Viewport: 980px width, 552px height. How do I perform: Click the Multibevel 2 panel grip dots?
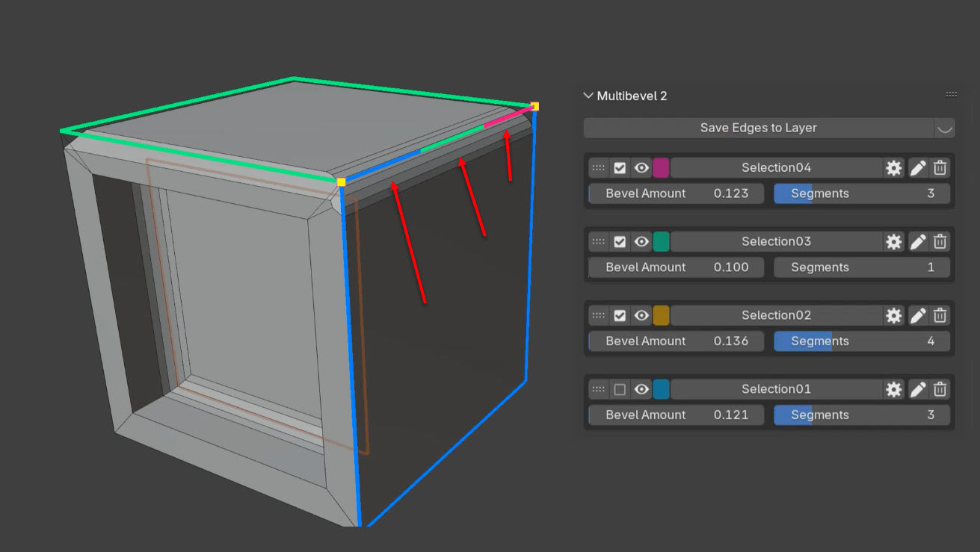point(952,95)
